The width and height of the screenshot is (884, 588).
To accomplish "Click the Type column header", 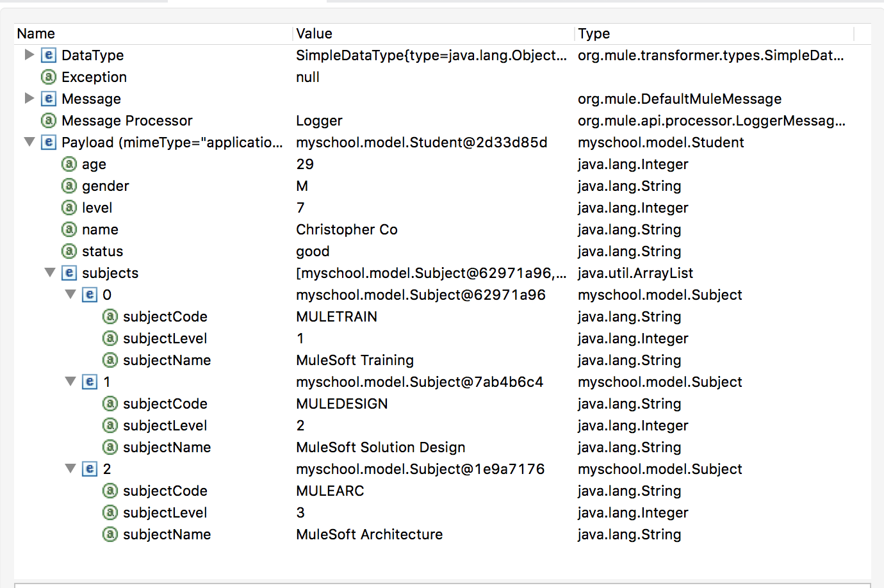I will pyautogui.click(x=594, y=33).
